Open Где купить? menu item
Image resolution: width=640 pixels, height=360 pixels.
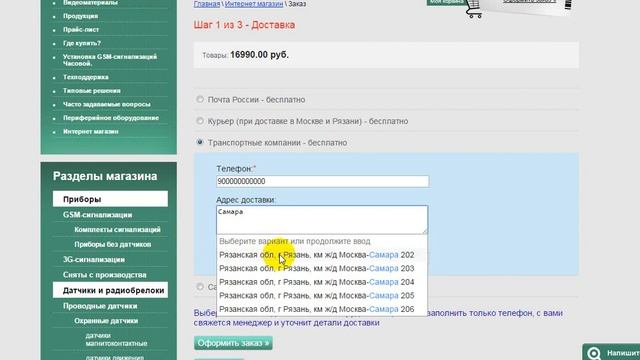82,43
